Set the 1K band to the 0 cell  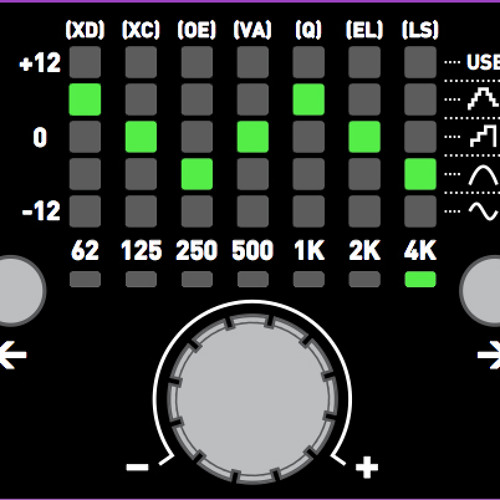tap(309, 137)
